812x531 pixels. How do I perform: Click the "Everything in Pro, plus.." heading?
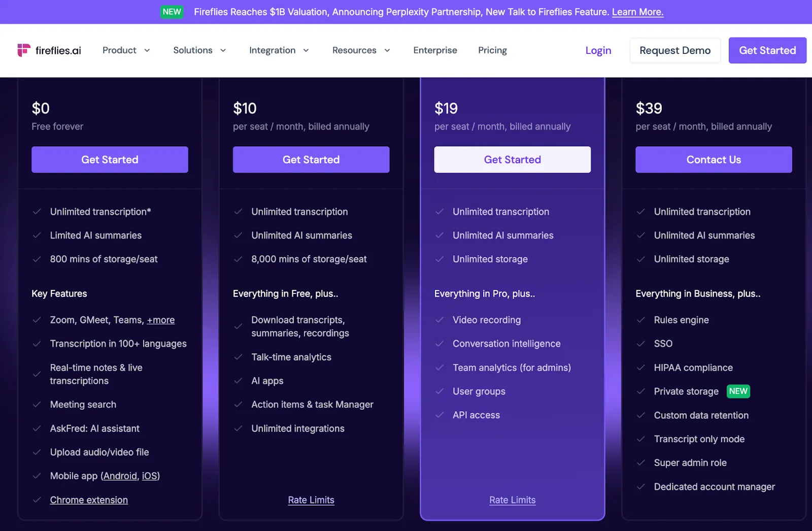point(485,293)
